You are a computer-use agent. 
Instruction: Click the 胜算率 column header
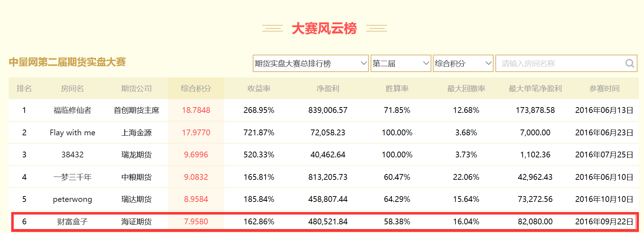(x=397, y=89)
